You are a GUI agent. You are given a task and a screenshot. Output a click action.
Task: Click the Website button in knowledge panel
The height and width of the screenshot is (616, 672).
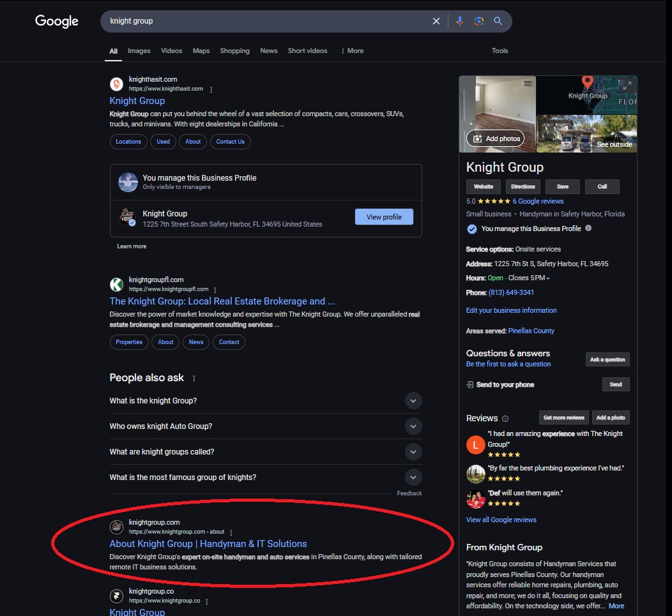pos(484,187)
